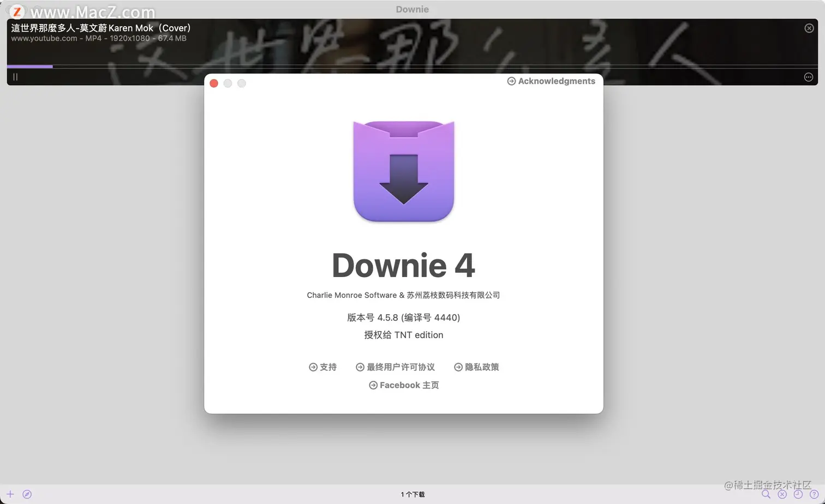The width and height of the screenshot is (825, 504).
Task: Open the 隐私政策 privacy policy link
Action: tap(476, 367)
